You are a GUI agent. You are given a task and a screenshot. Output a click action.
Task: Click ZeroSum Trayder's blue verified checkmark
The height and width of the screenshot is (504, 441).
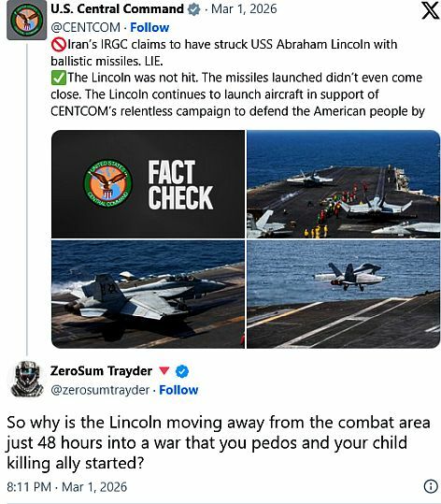tap(182, 371)
